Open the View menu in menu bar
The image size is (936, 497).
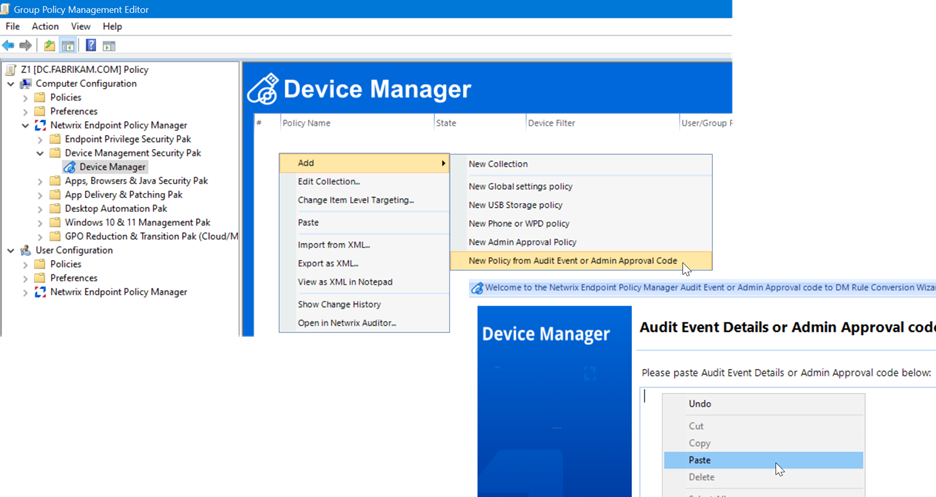(x=81, y=26)
